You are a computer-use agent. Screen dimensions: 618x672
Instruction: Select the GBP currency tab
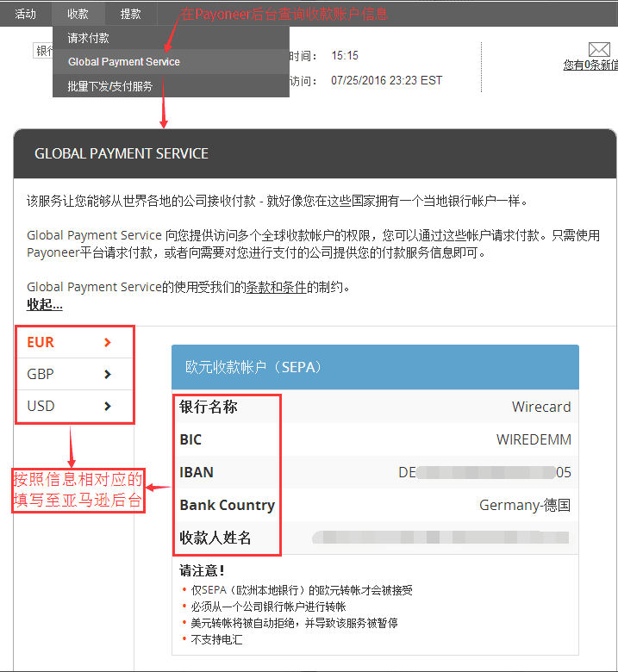tap(75, 374)
